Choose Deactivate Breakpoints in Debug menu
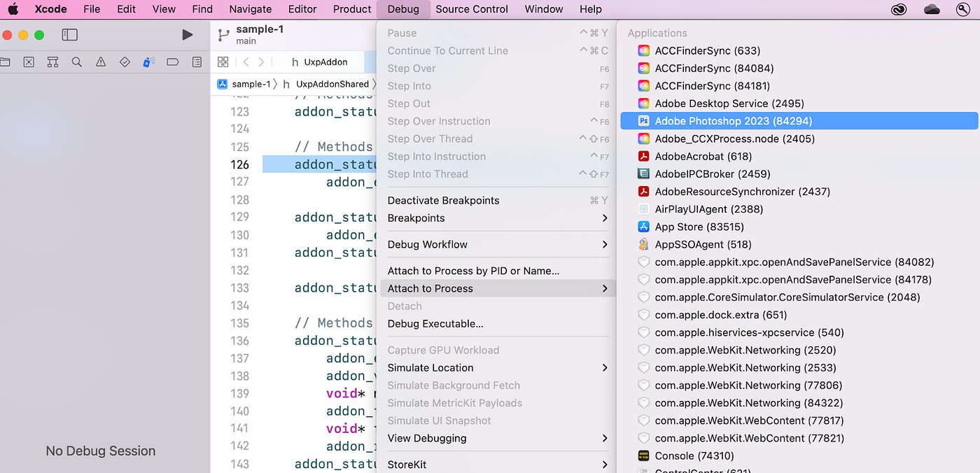Viewport: 980px width, 473px height. 496,200
